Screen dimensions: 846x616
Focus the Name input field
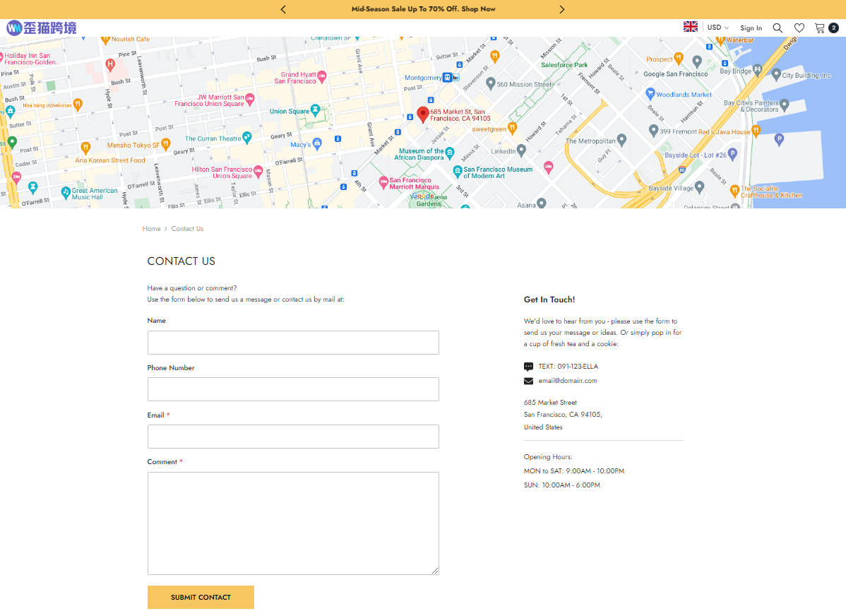pyautogui.click(x=293, y=343)
